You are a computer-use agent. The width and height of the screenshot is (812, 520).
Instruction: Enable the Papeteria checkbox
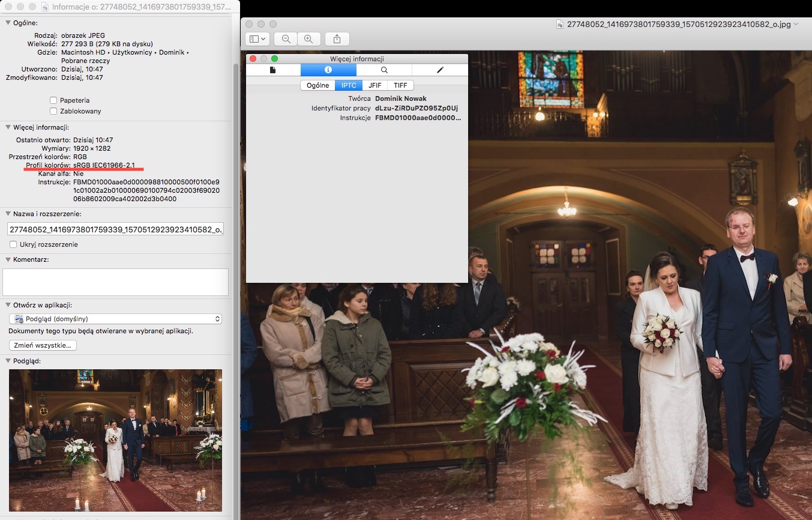coord(54,100)
